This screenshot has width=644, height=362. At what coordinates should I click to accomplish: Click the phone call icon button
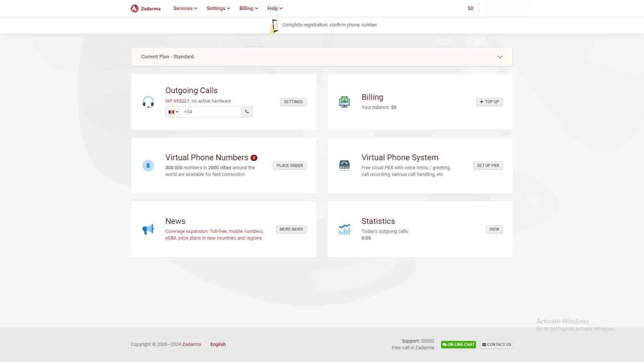coord(247,112)
